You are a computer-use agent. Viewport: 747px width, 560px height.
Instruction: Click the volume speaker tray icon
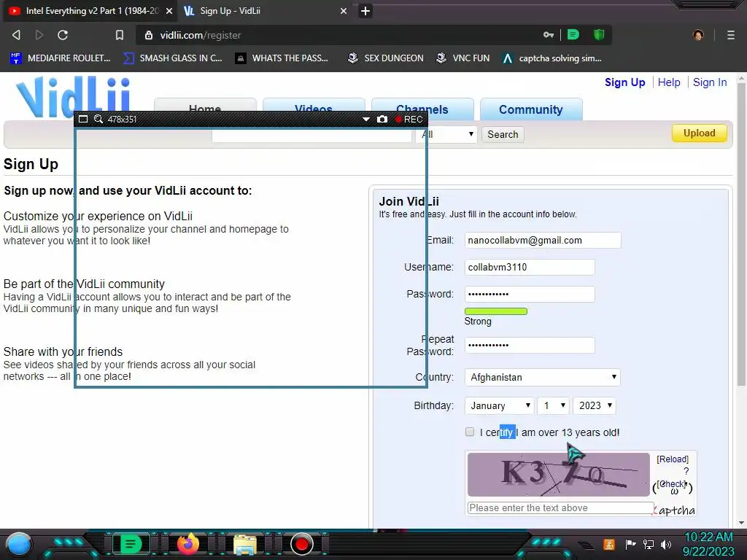point(666,544)
